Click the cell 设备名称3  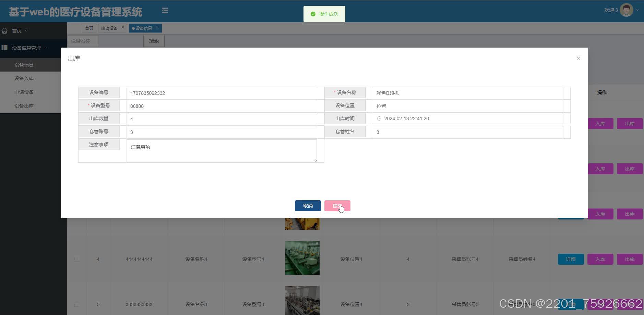(196, 304)
